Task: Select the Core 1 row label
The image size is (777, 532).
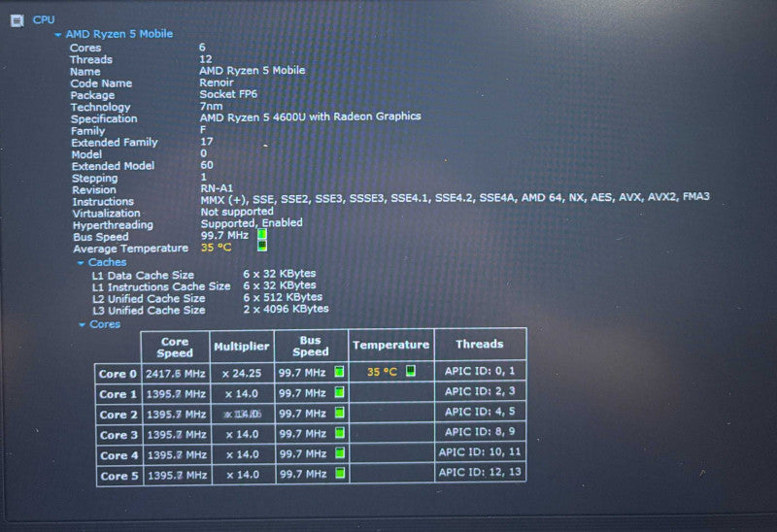Action: pos(118,394)
